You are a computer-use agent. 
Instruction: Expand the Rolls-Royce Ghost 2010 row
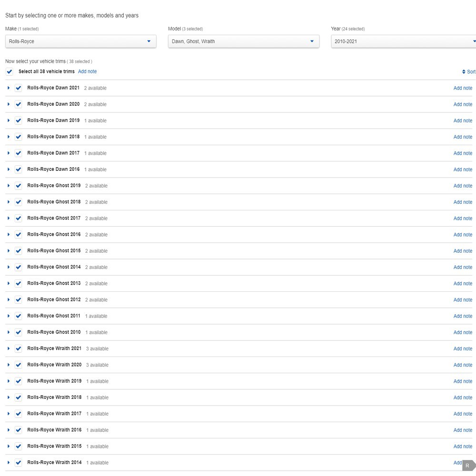pos(9,332)
